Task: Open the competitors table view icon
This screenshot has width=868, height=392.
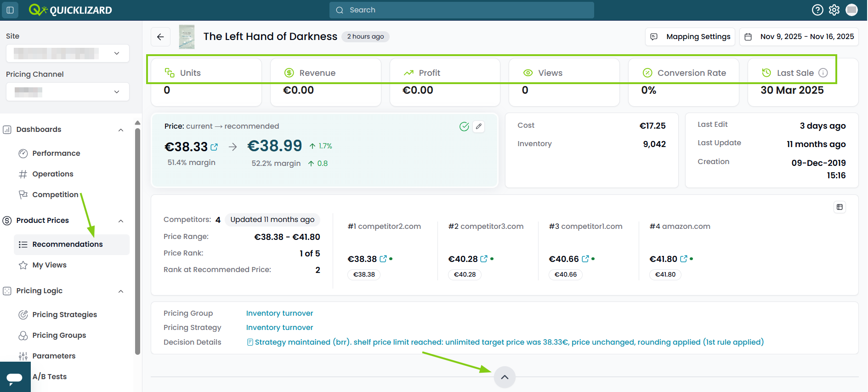Action: point(840,207)
